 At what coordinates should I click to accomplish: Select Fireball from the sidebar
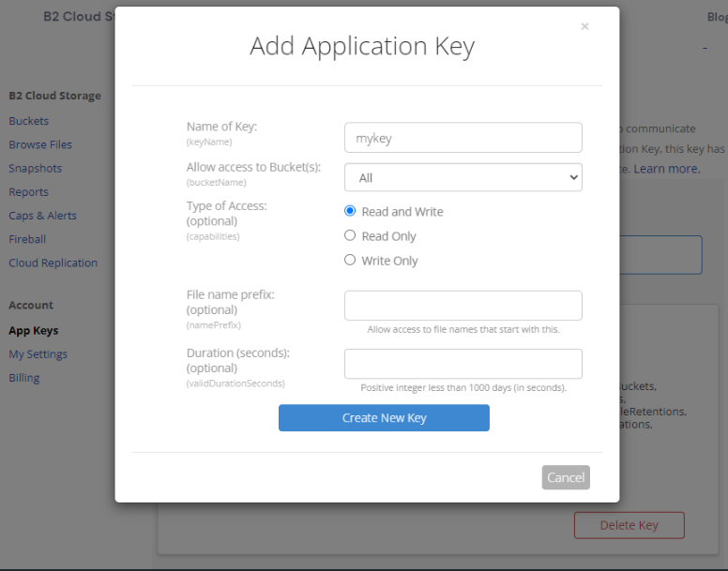[x=27, y=239]
